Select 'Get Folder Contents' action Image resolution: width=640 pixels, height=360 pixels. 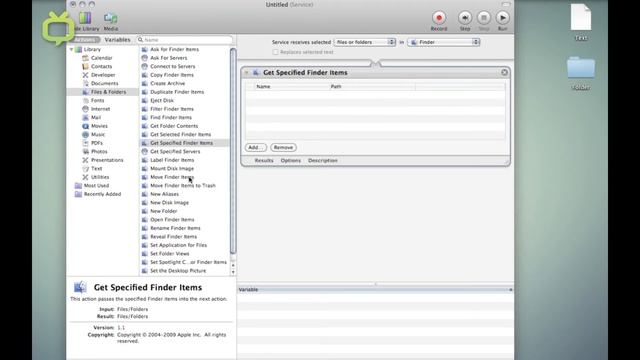tap(173, 126)
